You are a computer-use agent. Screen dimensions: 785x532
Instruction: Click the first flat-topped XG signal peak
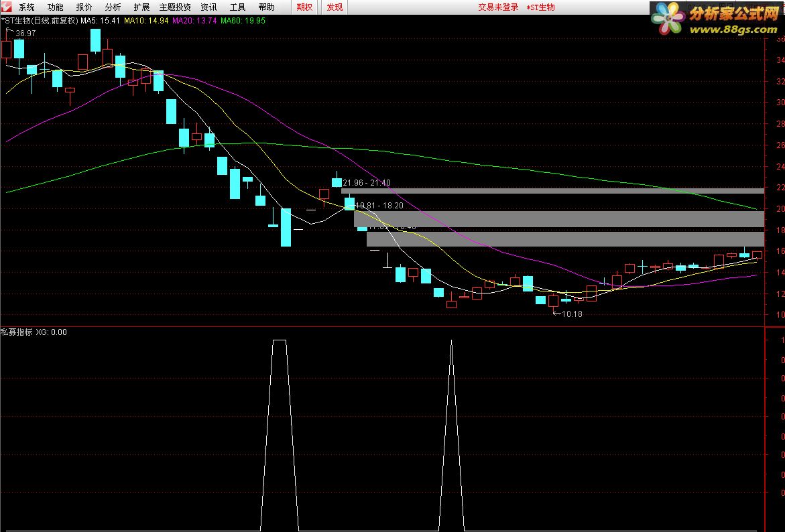point(280,340)
